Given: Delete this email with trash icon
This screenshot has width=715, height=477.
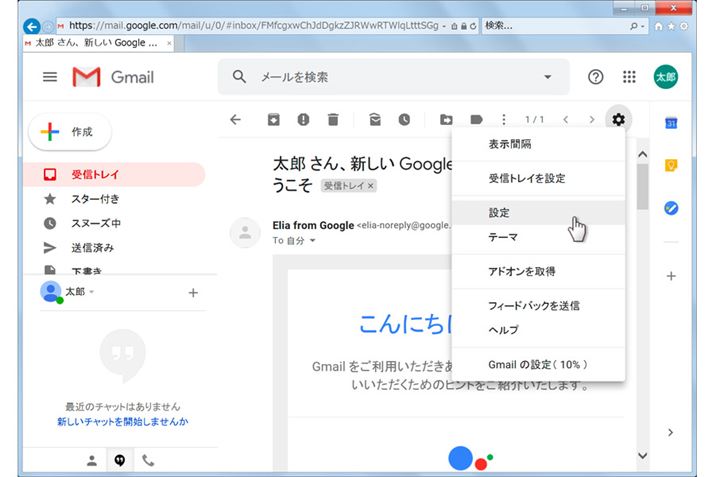Looking at the screenshot, I should point(333,119).
